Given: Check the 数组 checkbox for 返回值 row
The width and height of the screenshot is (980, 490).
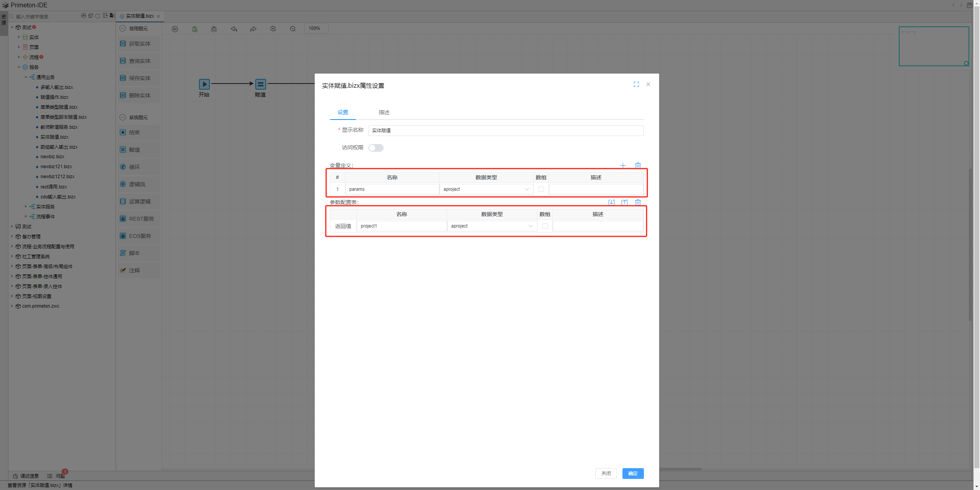Looking at the screenshot, I should pyautogui.click(x=545, y=226).
